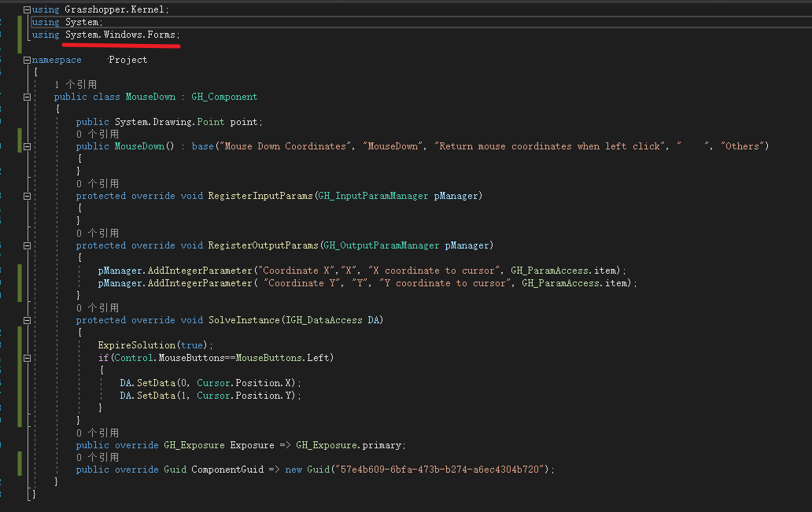Click the Guid string starting with 57e4b609
812x512 pixels.
coord(440,470)
